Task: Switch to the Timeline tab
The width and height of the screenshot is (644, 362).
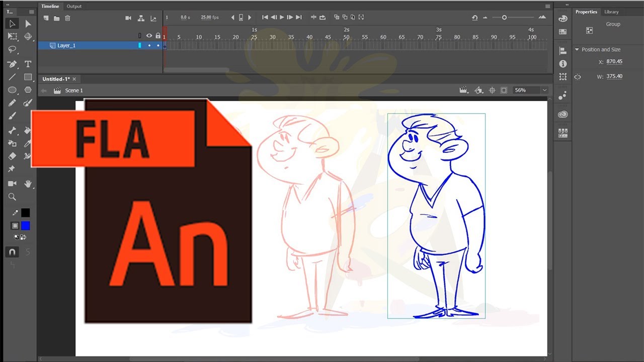Action: tap(50, 7)
